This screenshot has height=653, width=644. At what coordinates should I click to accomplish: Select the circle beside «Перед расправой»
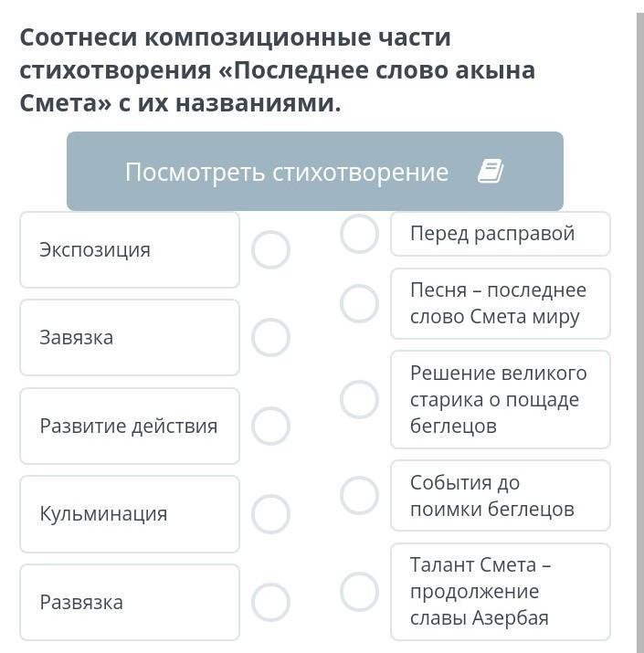coord(359,234)
